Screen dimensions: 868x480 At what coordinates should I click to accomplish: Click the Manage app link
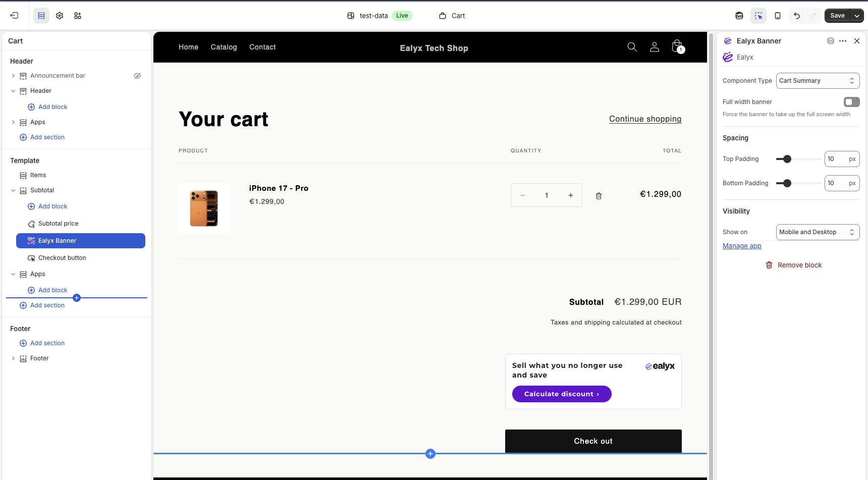click(742, 246)
